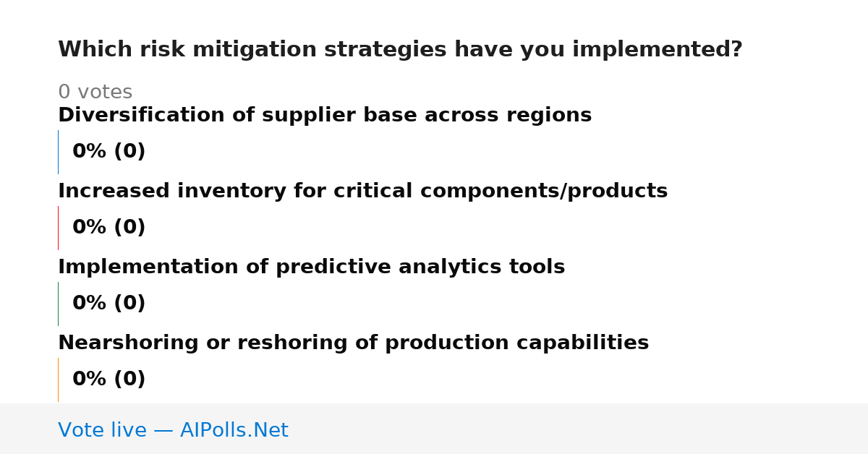Click the red result bar
The width and height of the screenshot is (868, 454).
click(59, 228)
